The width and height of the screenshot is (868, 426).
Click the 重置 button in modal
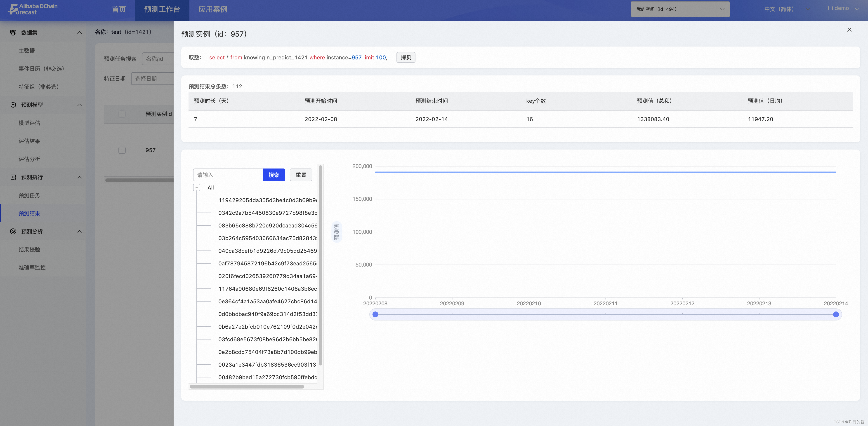tap(301, 175)
